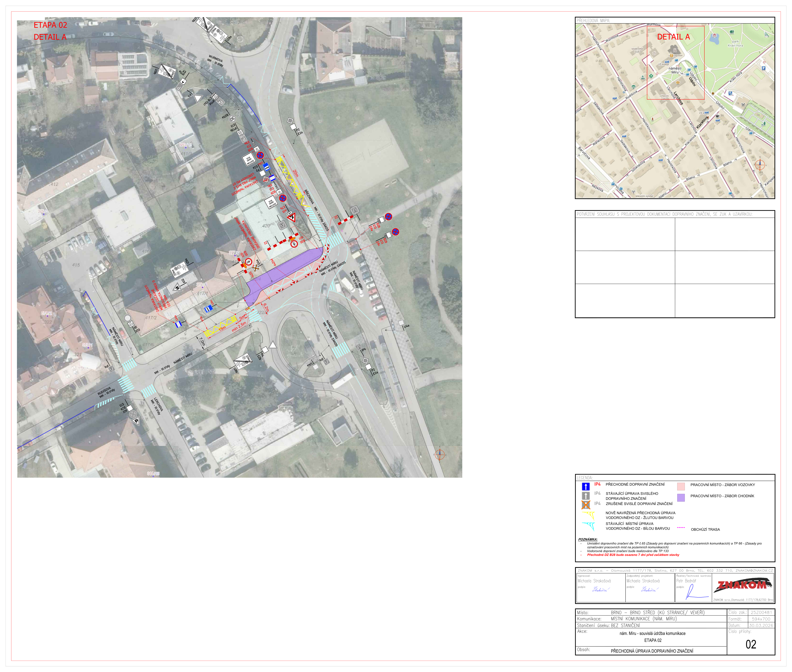The height and width of the screenshot is (672, 792).
Task: Click the blue IP4 sign icon in the legend
Action: point(586,486)
